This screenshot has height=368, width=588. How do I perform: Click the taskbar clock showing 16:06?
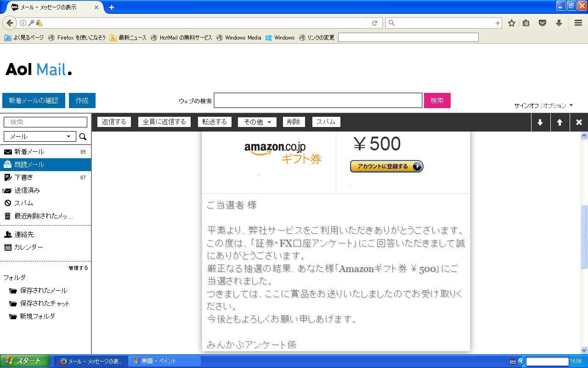576,362
